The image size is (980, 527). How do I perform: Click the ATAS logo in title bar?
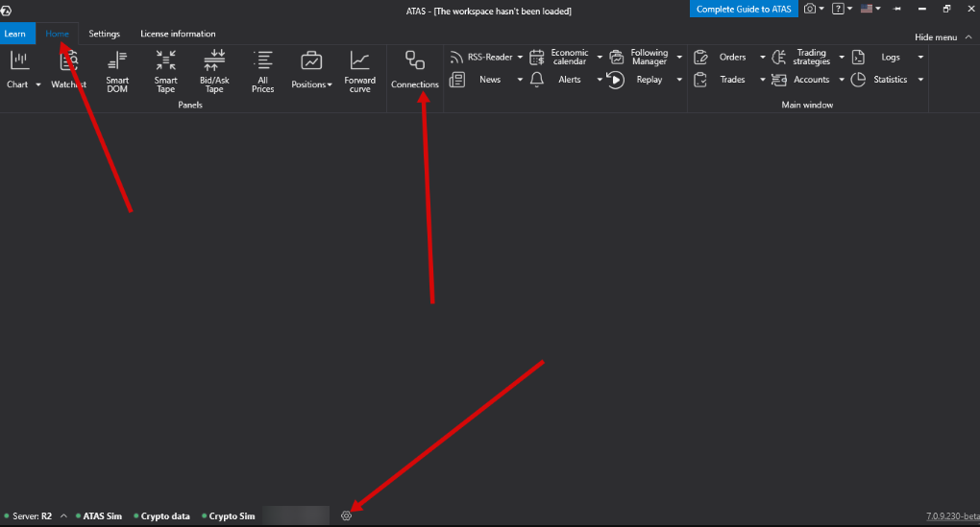[7, 10]
